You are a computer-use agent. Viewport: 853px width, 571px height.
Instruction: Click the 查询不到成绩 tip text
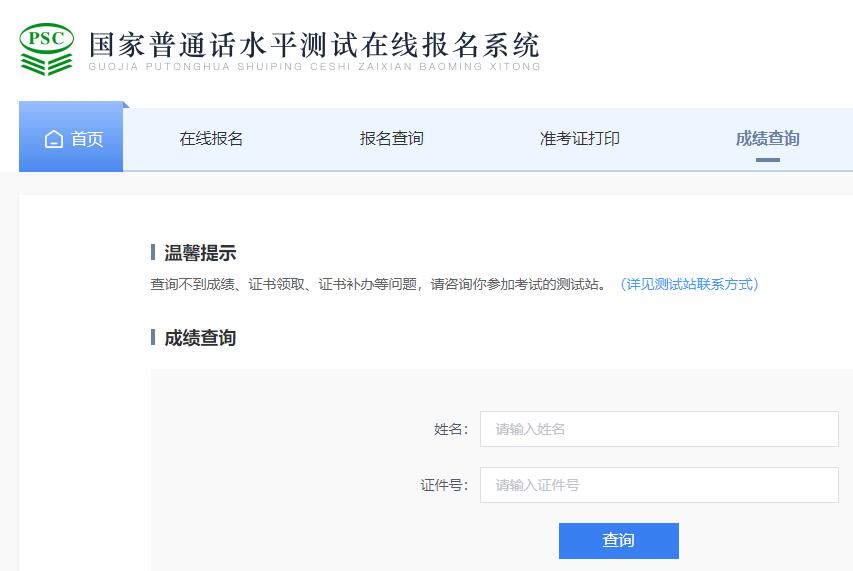coord(378,284)
